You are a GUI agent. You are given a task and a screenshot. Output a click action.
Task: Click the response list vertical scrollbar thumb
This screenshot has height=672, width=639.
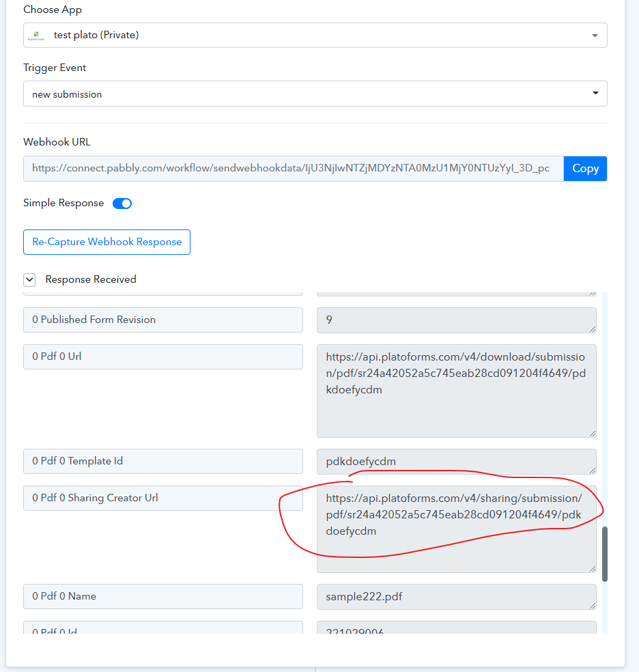(605, 554)
